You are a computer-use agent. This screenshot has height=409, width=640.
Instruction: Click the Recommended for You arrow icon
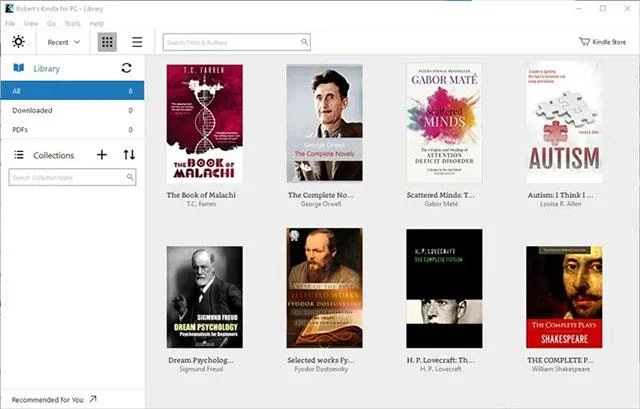tap(93, 399)
